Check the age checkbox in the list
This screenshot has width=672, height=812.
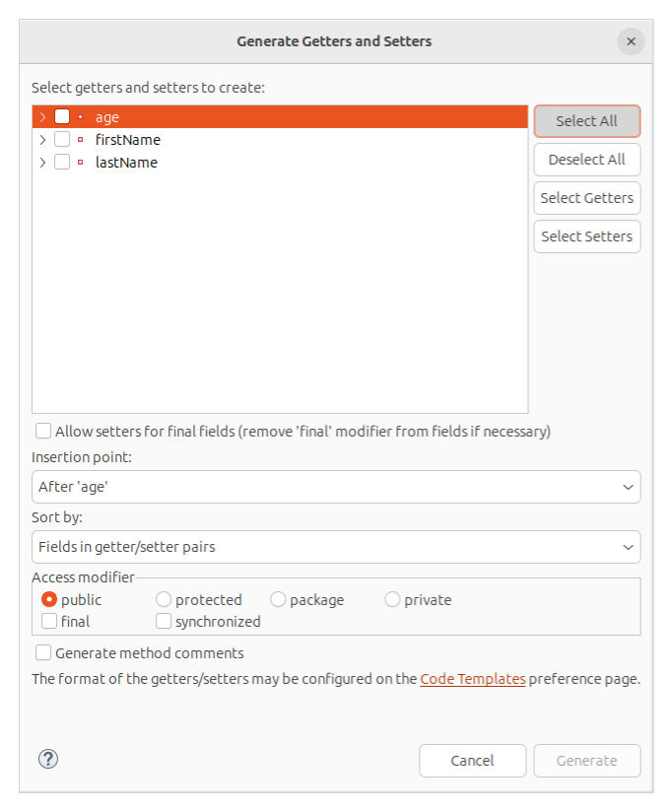point(62,116)
